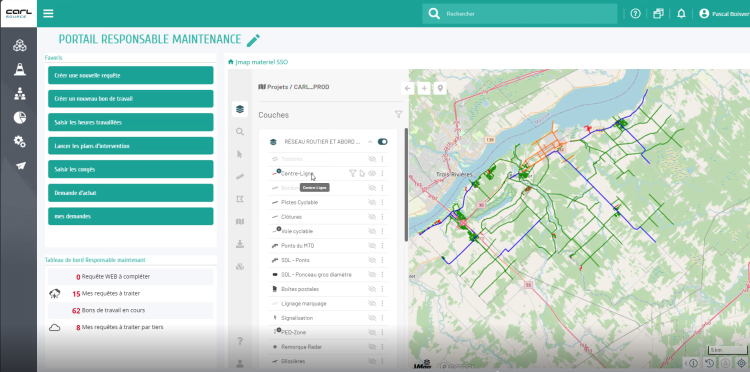Open the search tool in JMap sidebar
750x372 pixels.
point(240,131)
